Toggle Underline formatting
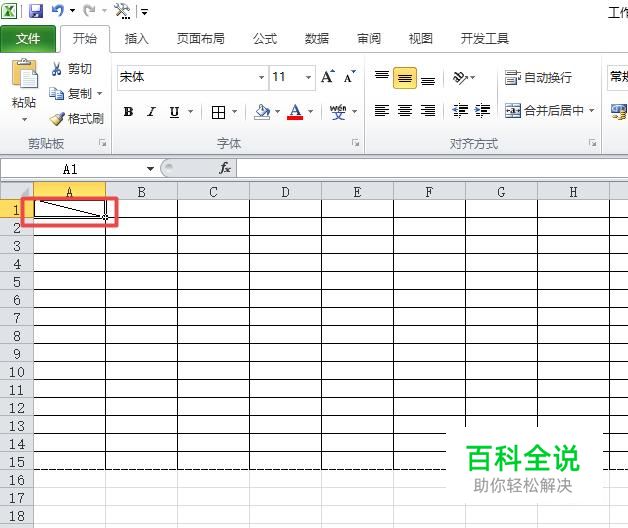Image resolution: width=628 pixels, height=528 pixels. pos(174,112)
